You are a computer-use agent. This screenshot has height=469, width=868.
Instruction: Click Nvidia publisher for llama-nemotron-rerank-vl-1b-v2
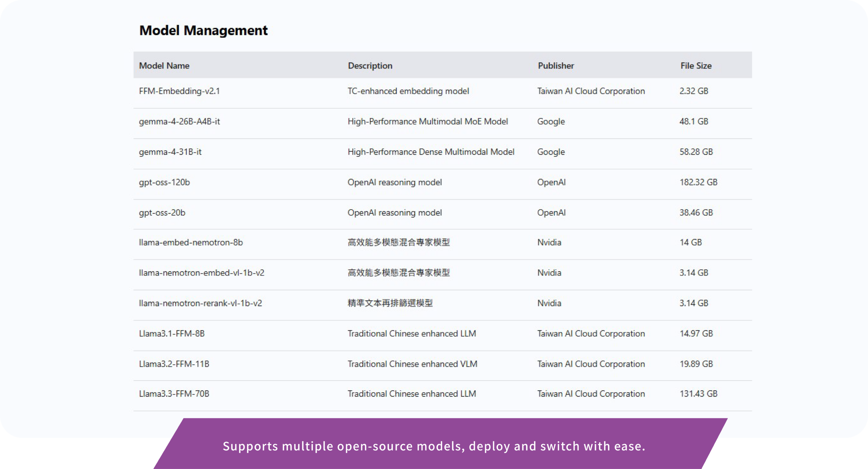(x=549, y=303)
